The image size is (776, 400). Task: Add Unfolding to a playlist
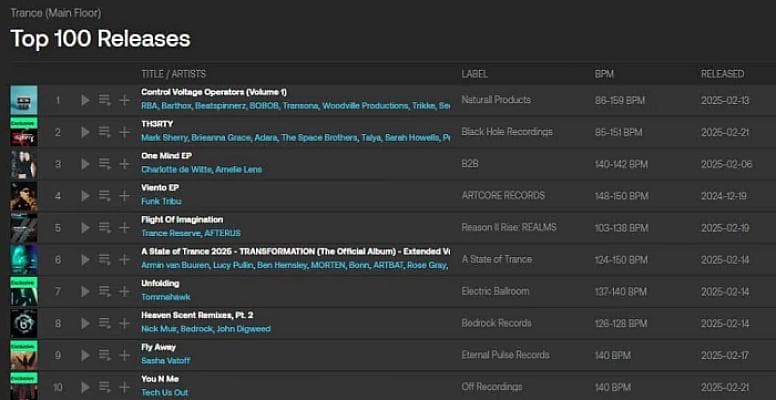[124, 292]
